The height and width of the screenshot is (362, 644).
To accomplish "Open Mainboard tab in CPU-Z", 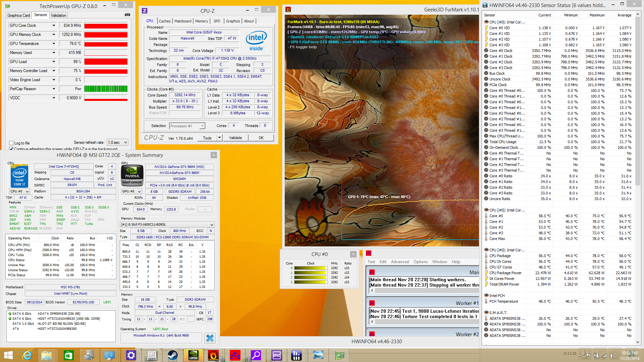I will pyautogui.click(x=183, y=21).
